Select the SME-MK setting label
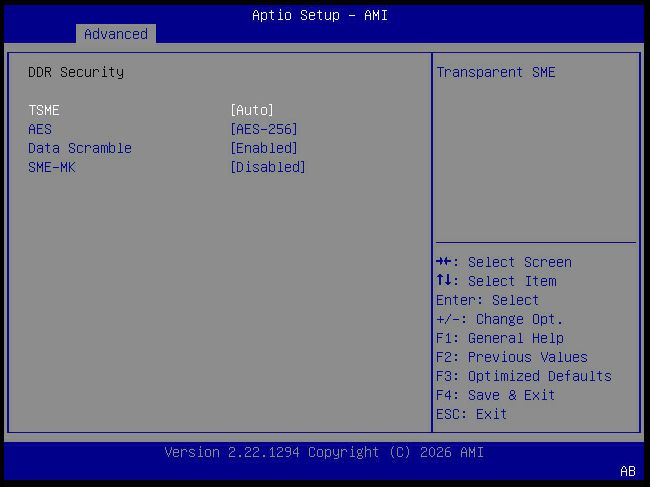 point(52,167)
